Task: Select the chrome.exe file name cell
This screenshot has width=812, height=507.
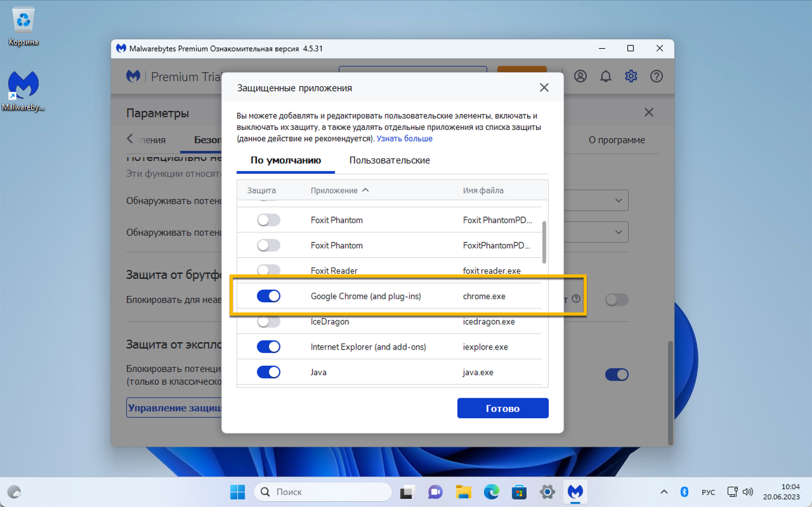Action: pos(484,297)
